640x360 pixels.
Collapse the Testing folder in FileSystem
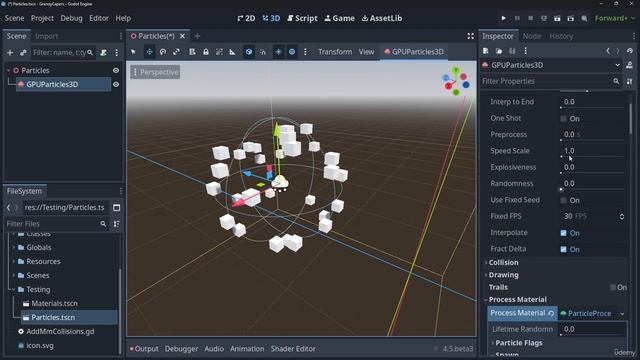pos(13,289)
